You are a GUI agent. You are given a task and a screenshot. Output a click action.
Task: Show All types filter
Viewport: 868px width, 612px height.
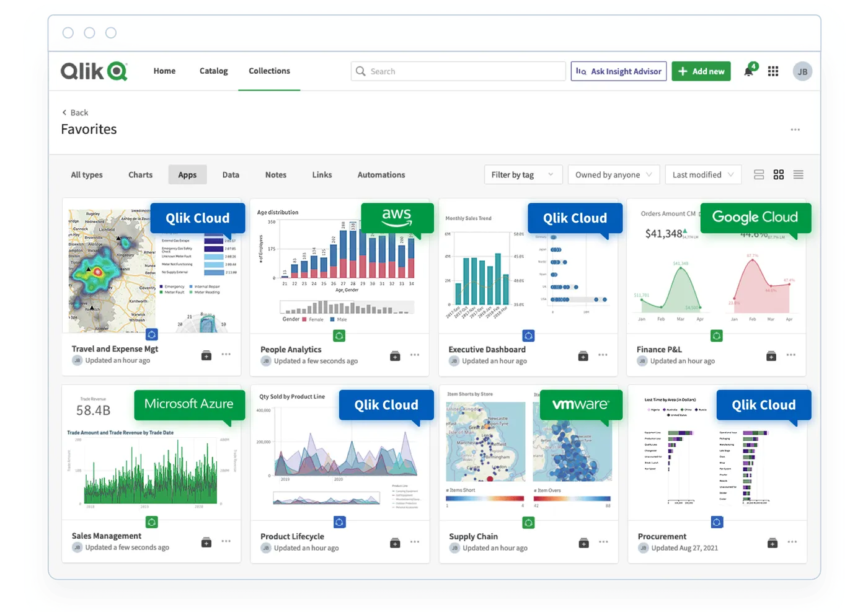point(87,175)
